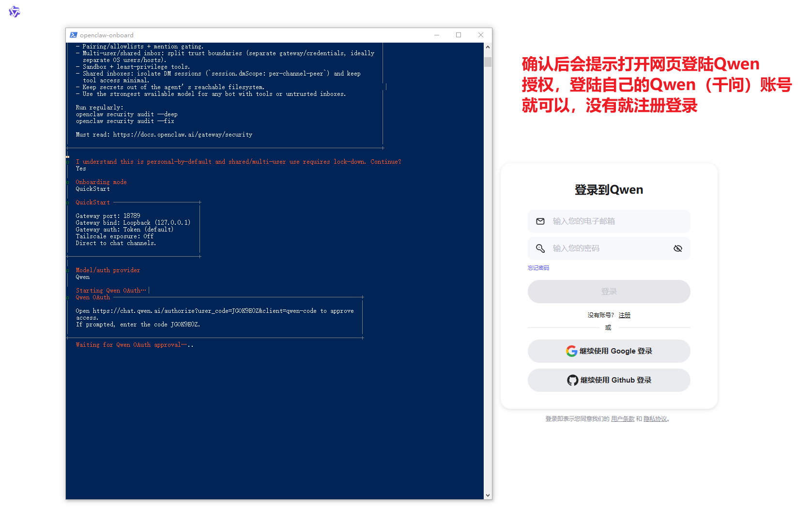Click 'Model/auth provider' heading in terminal
The width and height of the screenshot is (812, 524).
click(108, 270)
